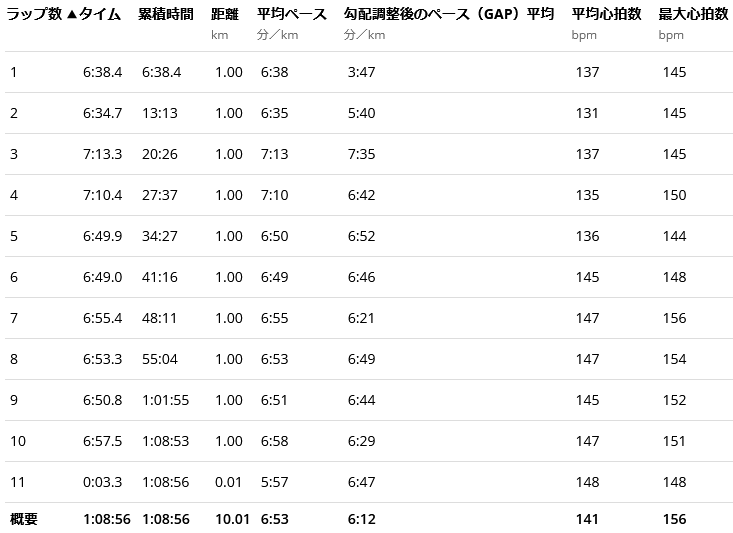733x533 pixels.
Task: Select the cumulative time 1:01:55
Action: tap(165, 400)
